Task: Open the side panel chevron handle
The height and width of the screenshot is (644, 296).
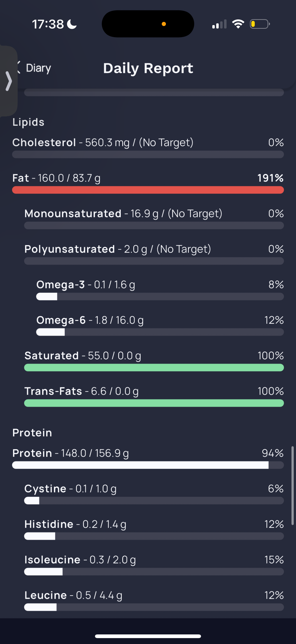Action: 9,81
